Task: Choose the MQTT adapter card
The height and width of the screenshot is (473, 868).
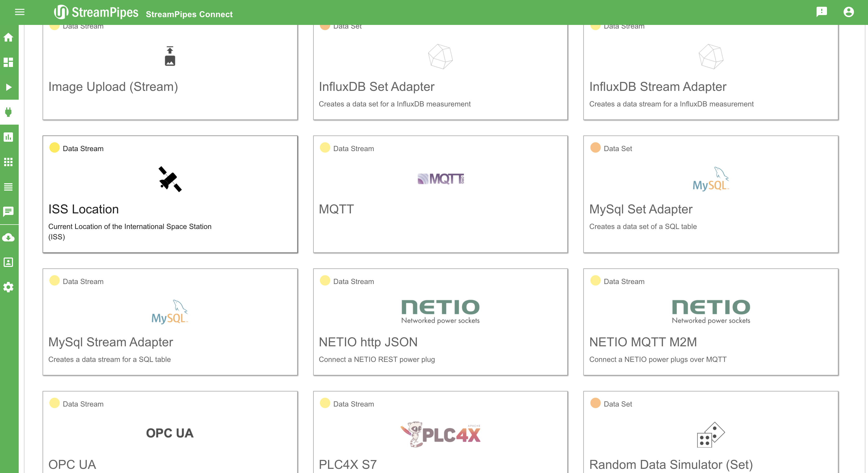Action: tap(440, 194)
